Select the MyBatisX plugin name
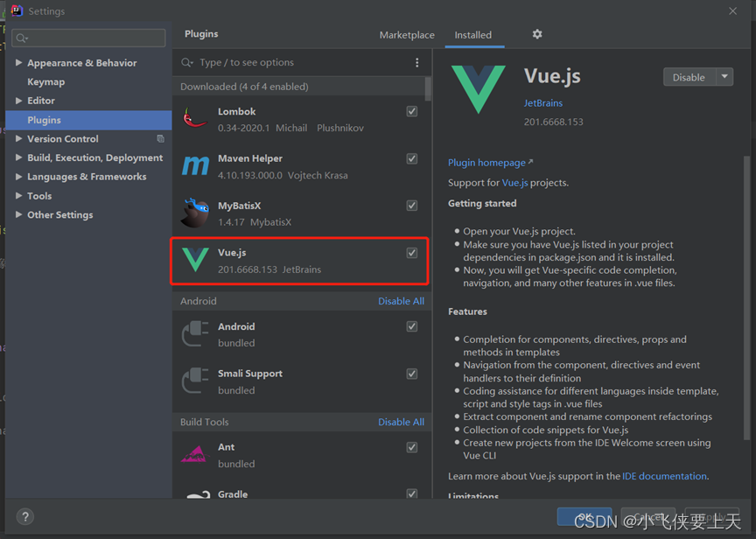This screenshot has width=756, height=539. [x=239, y=206]
